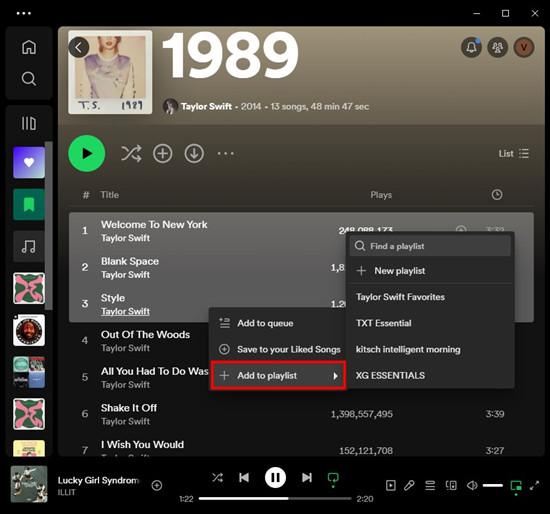Image resolution: width=550 pixels, height=514 pixels.
Task: Save 1989 album to Your Library
Action: [x=162, y=153]
